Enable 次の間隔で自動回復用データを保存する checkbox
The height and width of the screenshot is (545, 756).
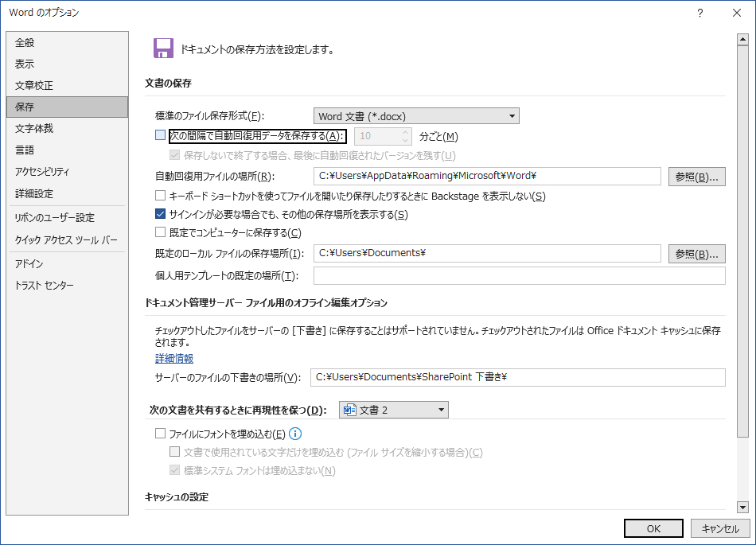tap(160, 135)
